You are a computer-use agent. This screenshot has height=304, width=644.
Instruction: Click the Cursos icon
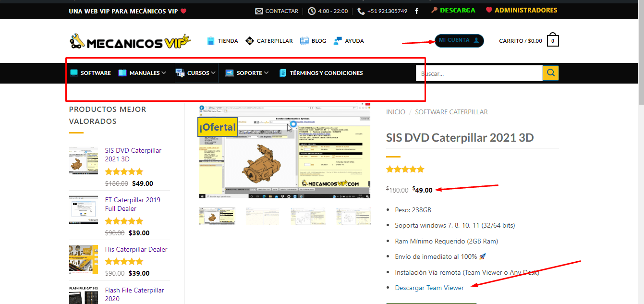click(x=180, y=73)
